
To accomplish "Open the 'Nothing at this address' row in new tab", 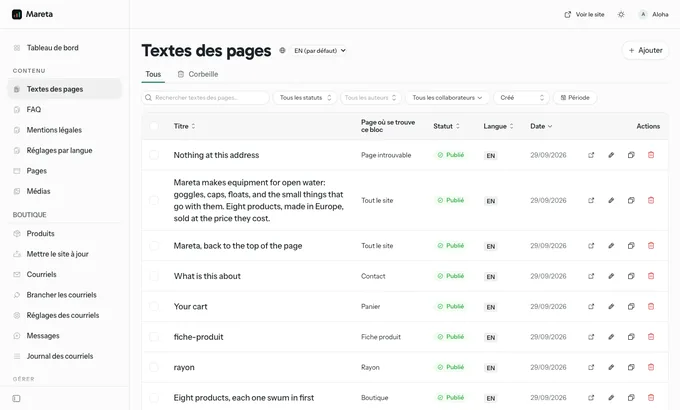I will [591, 155].
